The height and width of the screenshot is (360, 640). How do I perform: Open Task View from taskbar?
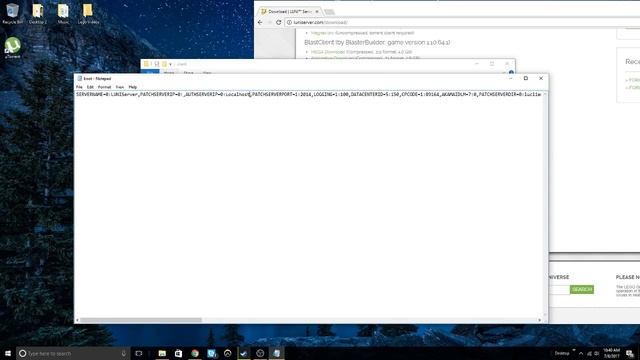click(x=139, y=353)
